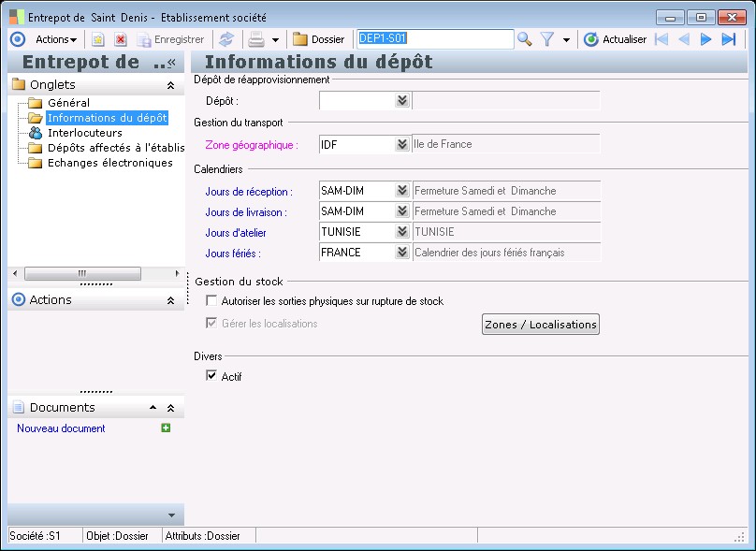Viewport: 756px width, 551px height.
Task: Click the Ile de France description field
Action: click(506, 144)
